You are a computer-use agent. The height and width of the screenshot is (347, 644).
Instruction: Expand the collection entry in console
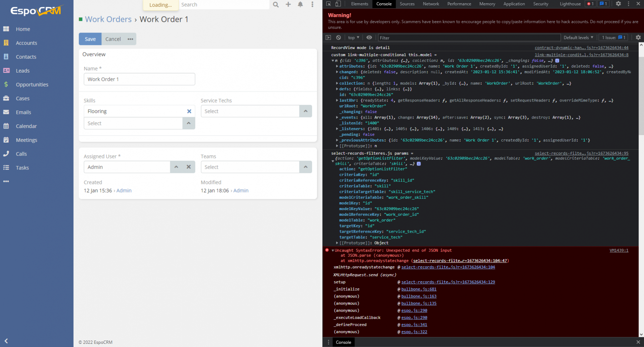337,83
